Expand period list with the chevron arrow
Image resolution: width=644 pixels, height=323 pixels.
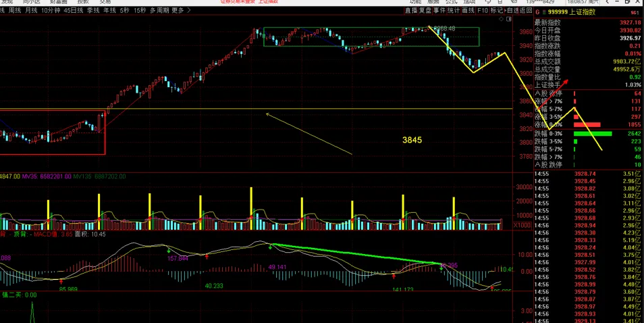(x=189, y=10)
